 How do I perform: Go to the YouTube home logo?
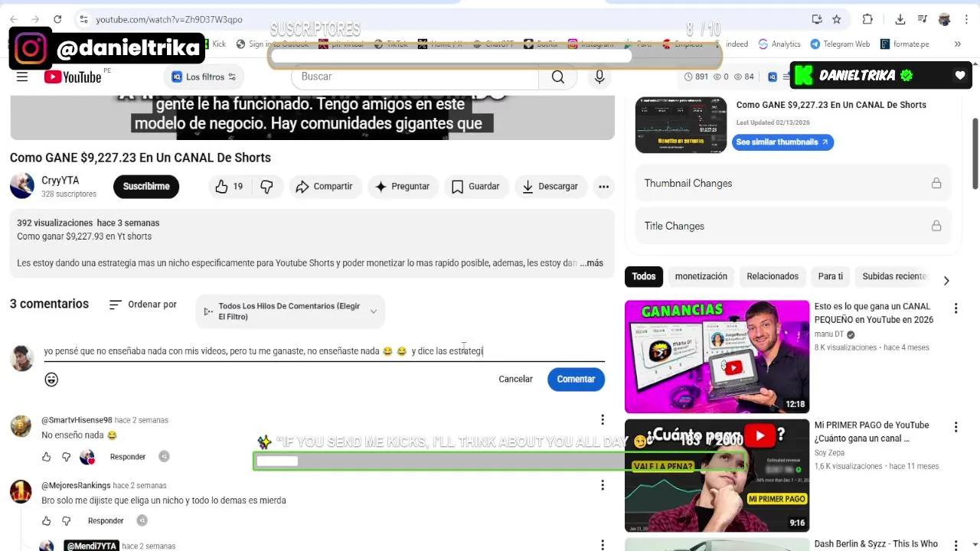(73, 77)
